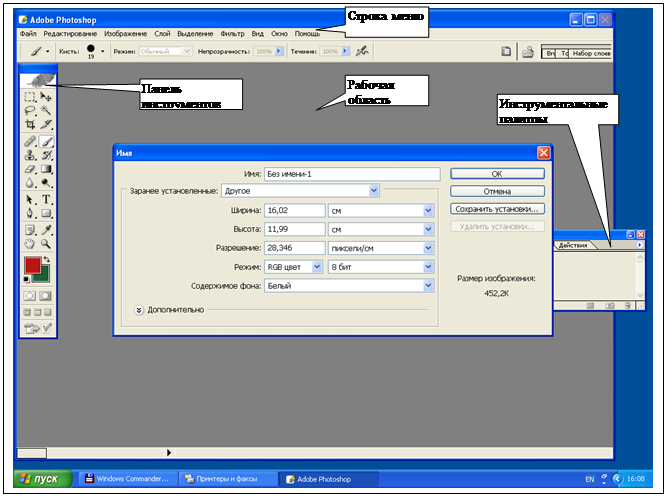666x497 pixels.
Task: Select the Brush tool in toolbox
Action: coord(46,141)
